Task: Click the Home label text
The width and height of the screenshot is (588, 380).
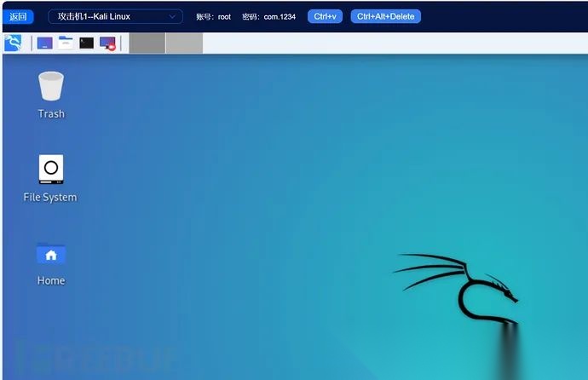Action: click(51, 280)
